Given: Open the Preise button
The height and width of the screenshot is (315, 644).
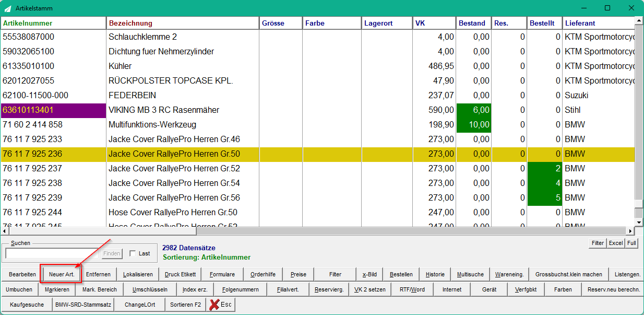Looking at the screenshot, I should 299,274.
